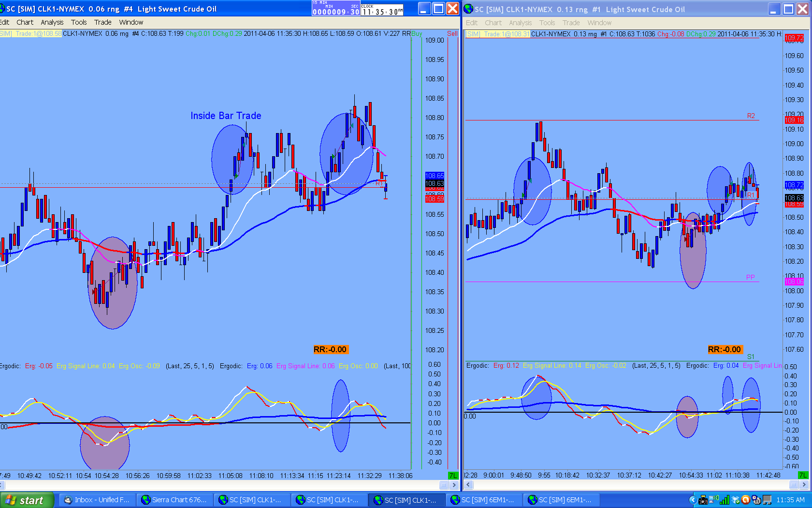This screenshot has width=812, height=508.
Task: Click the globe icon in the right chart title bar
Action: (x=468, y=9)
